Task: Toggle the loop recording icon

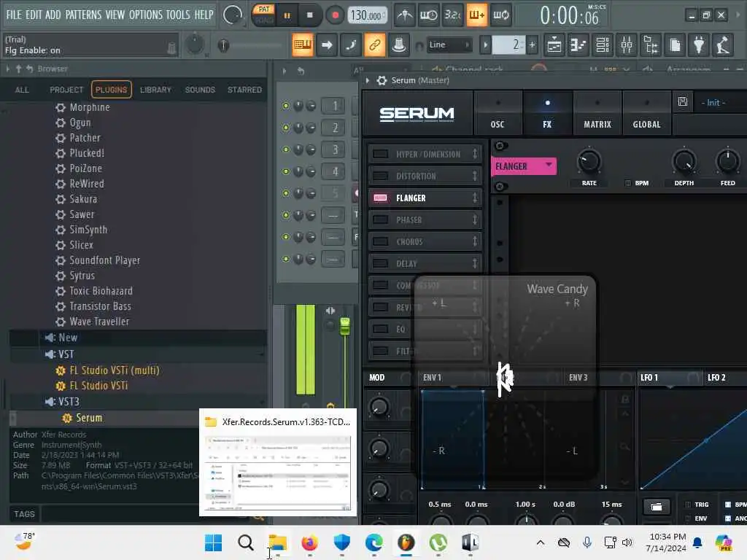Action: pos(500,15)
